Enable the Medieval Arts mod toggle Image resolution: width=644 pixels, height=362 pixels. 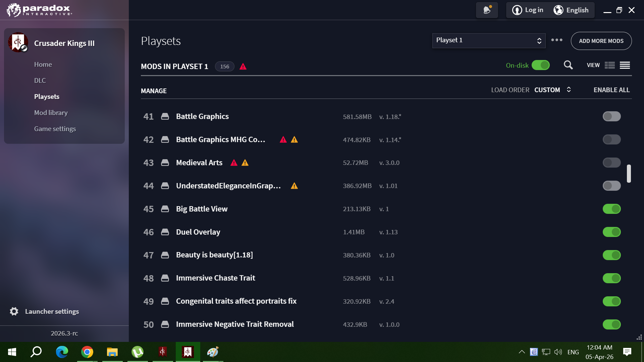point(612,163)
